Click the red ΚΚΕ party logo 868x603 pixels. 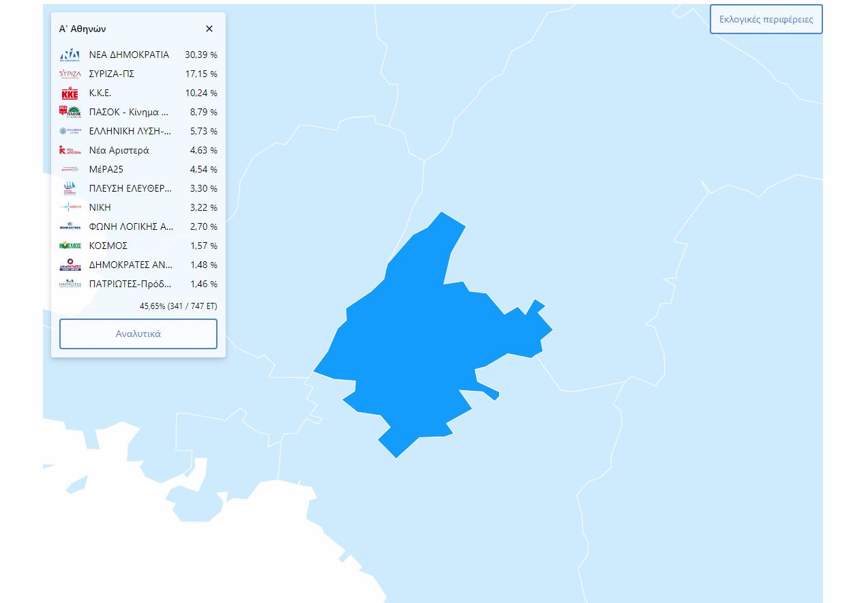70,93
